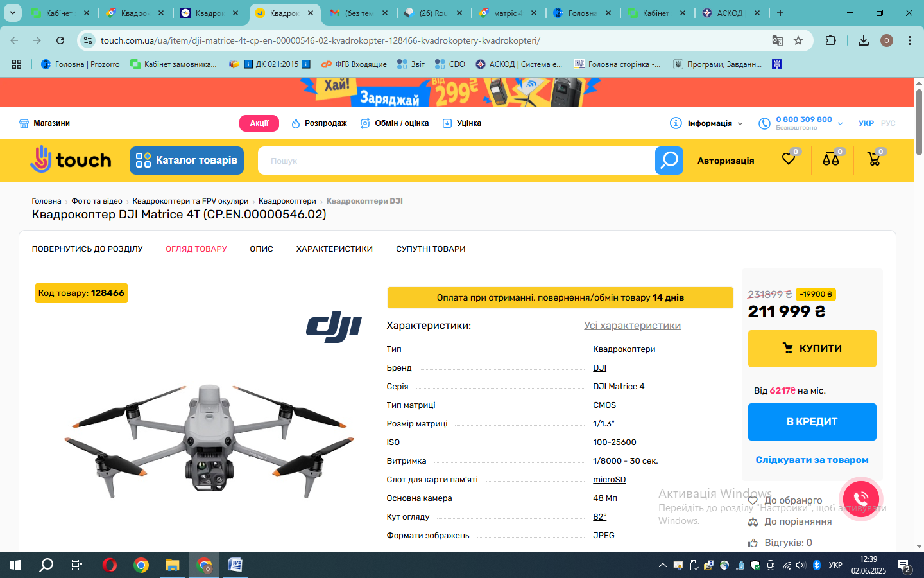The width and height of the screenshot is (924, 578).
Task: Click the Пошук search input field
Action: [x=456, y=161]
